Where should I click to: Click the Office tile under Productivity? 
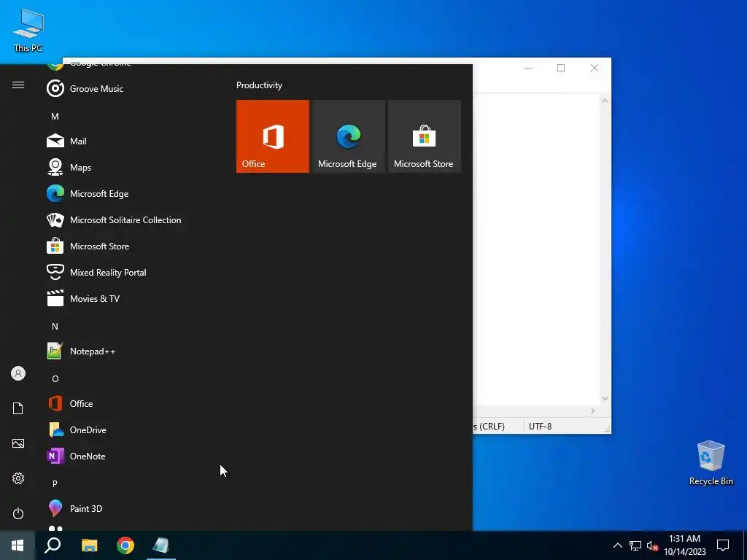click(x=273, y=136)
